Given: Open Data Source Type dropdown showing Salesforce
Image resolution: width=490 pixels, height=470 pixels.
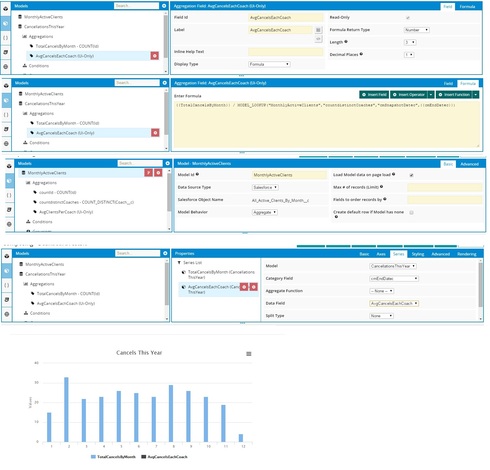Looking at the screenshot, I should tap(265, 188).
